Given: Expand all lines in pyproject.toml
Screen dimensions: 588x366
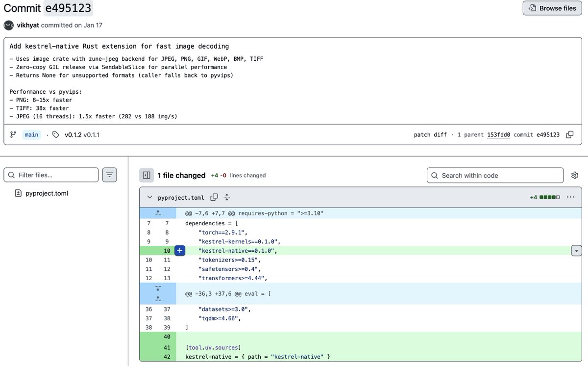Looking at the screenshot, I should [227, 197].
